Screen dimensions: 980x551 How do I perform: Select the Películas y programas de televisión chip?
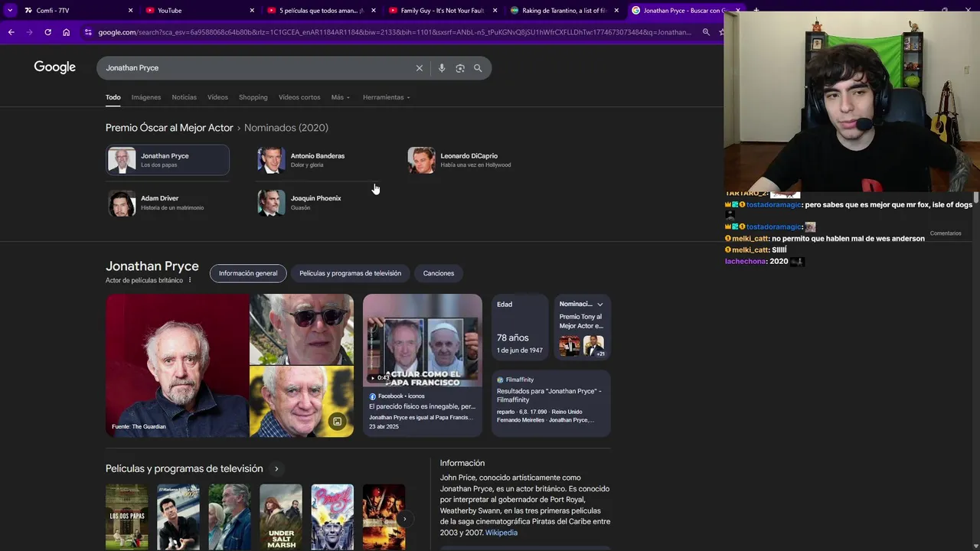(x=350, y=273)
